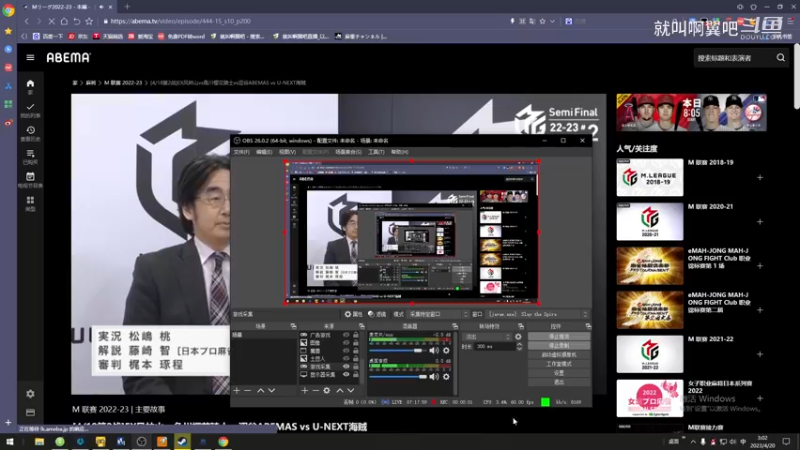
Task: Click the browser undo/restore arrow button
Action: 77,21
